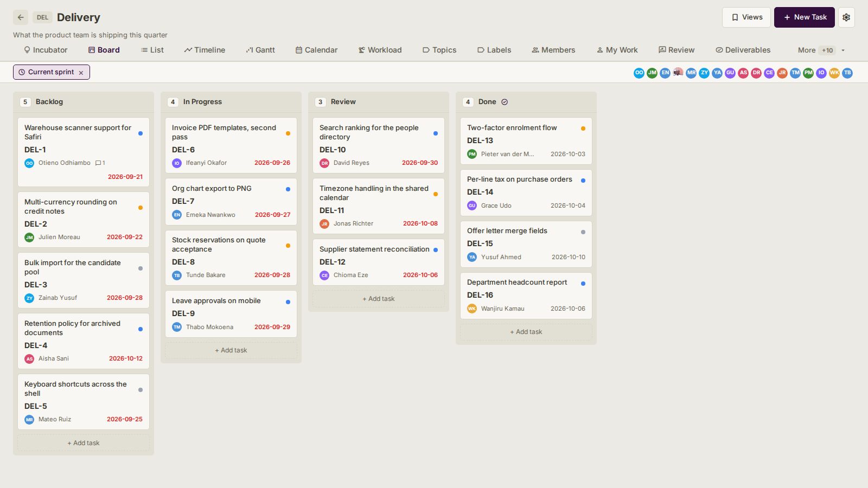This screenshot has width=868, height=488.
Task: Open the Workload tab
Action: [x=380, y=50]
